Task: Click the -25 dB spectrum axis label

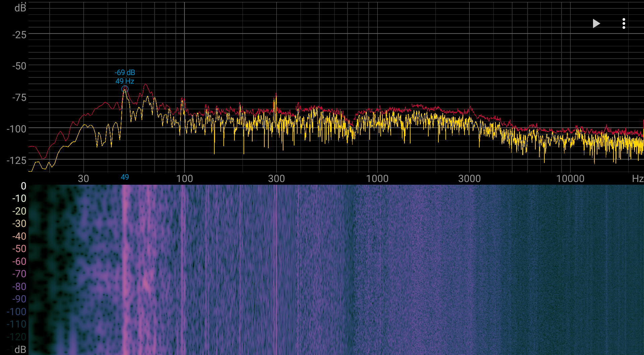Action: [19, 35]
